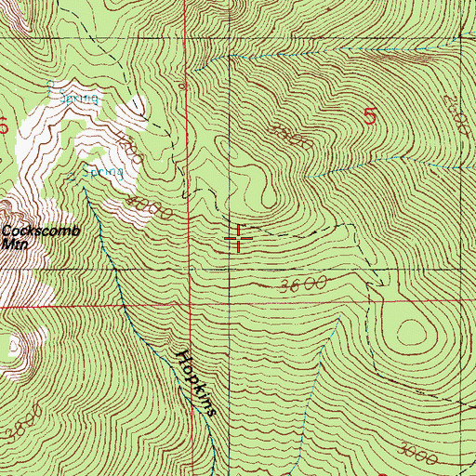Click the red section number 5
Viewport: 476px width, 476px height.
coord(371,116)
